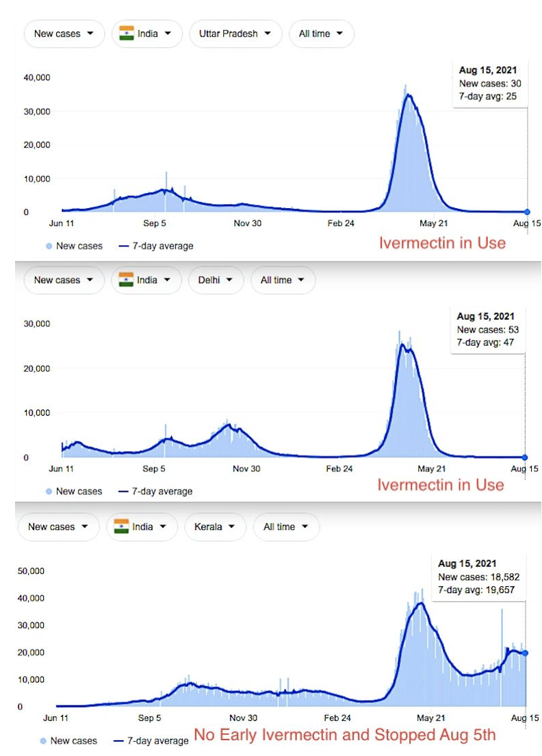This screenshot has height=756, width=542.
Task: Click the 7-day average legend label under the Kerala chart
Action: tap(157, 740)
